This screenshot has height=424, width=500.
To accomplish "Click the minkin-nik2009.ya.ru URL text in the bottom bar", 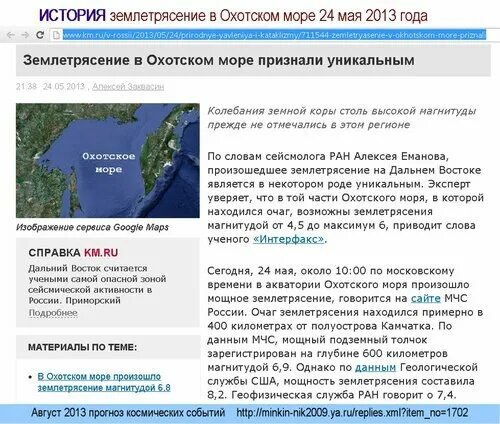I will pos(352,413).
